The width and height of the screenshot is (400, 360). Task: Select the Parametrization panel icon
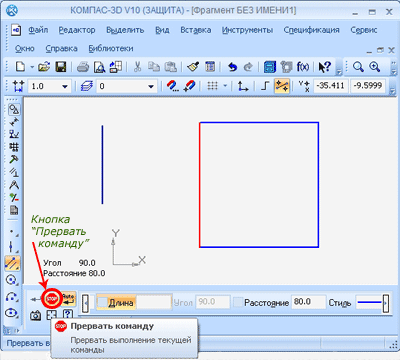pos(14,172)
